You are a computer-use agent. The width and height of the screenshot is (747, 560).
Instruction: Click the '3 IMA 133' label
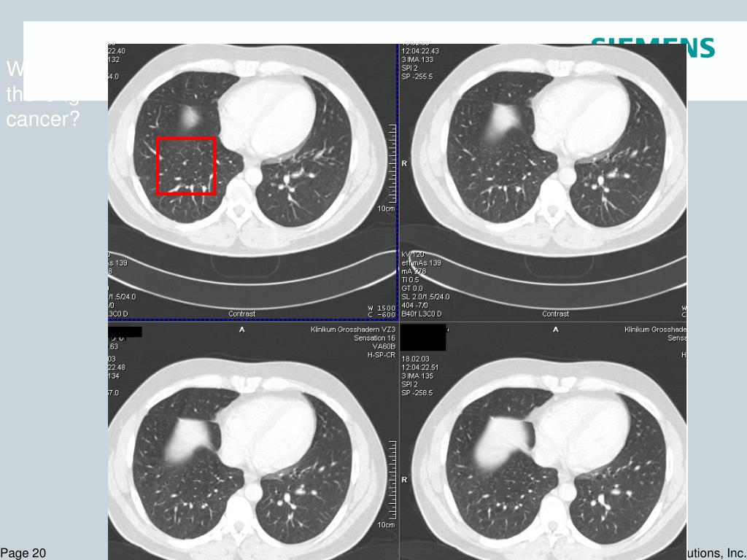[417, 60]
